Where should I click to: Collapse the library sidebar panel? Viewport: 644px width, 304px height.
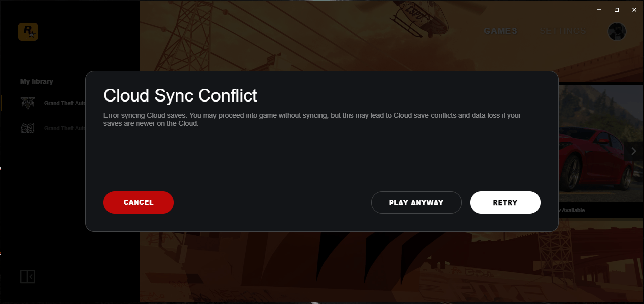coord(28,277)
